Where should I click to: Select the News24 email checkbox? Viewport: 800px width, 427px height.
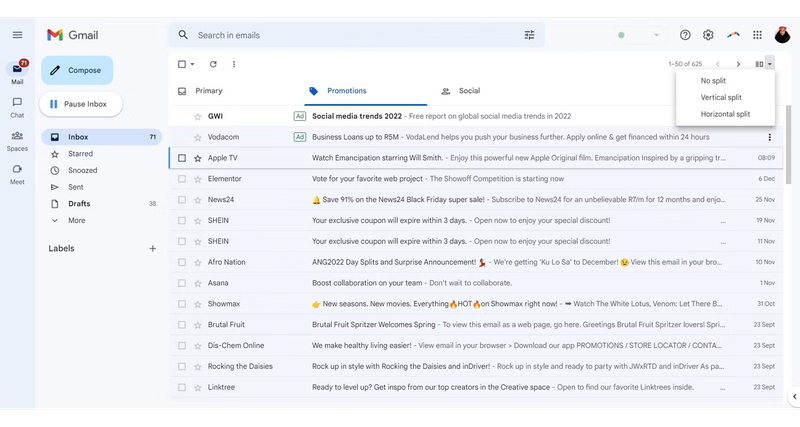click(182, 200)
